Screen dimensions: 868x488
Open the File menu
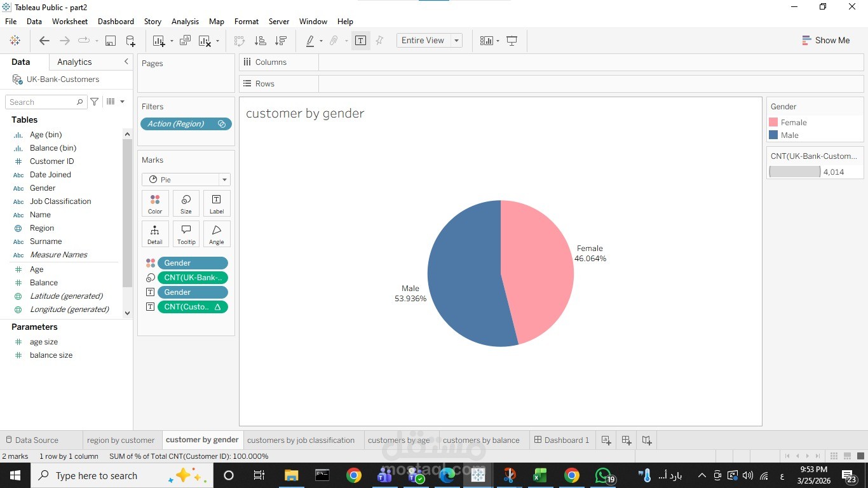[x=11, y=21]
